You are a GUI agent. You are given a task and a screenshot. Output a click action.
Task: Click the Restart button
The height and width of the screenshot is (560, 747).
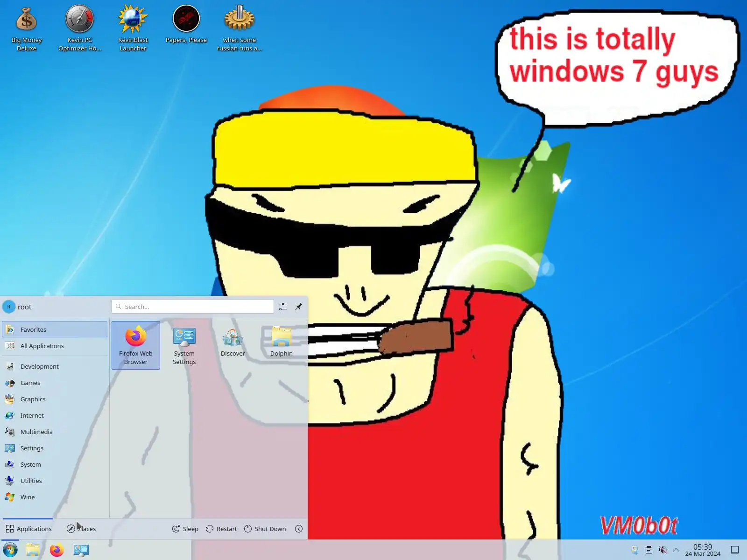point(221,529)
